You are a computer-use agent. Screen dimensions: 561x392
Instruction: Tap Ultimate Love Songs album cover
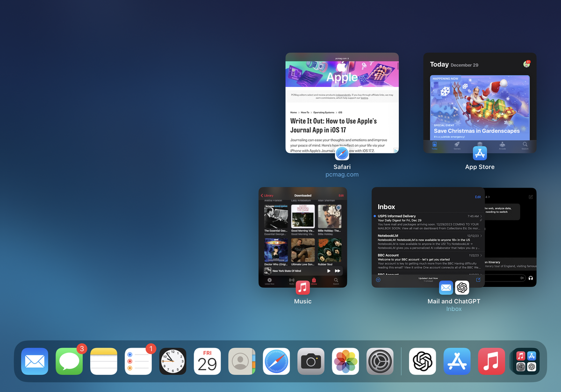tap(302, 250)
